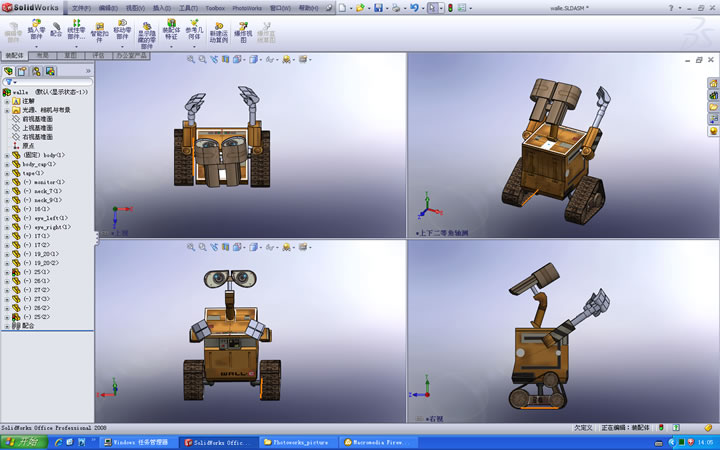The height and width of the screenshot is (450, 720).
Task: Open the 工具(T) menu
Action: tap(188, 8)
